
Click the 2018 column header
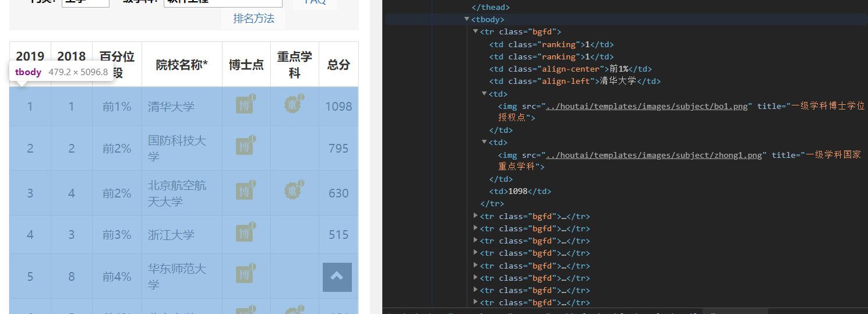[72, 64]
